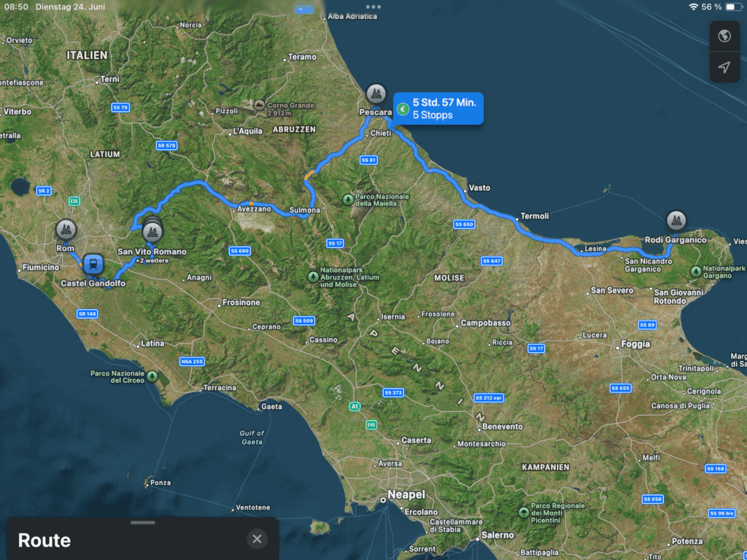Close the Route card
This screenshot has height=560, width=747.
pyautogui.click(x=257, y=539)
